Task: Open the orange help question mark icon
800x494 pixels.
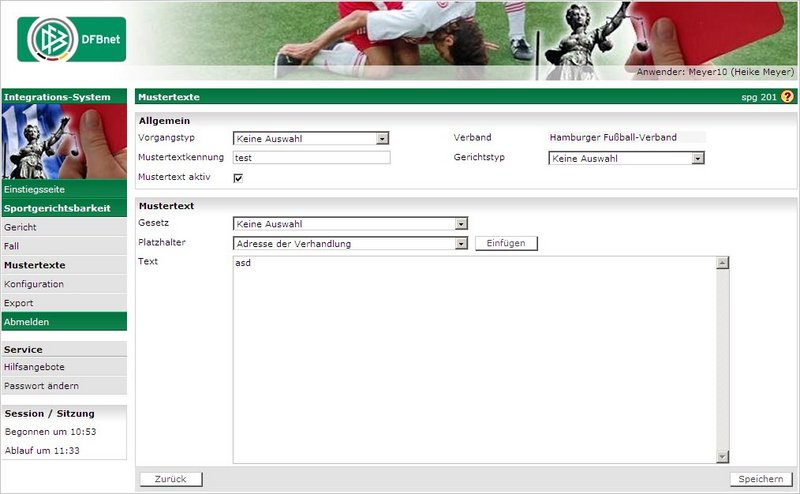Action: click(x=787, y=97)
